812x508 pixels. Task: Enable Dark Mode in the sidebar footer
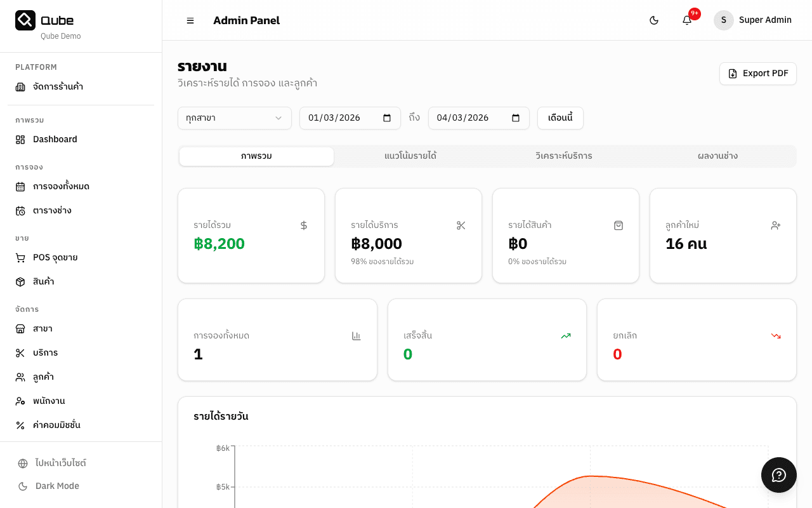point(57,486)
